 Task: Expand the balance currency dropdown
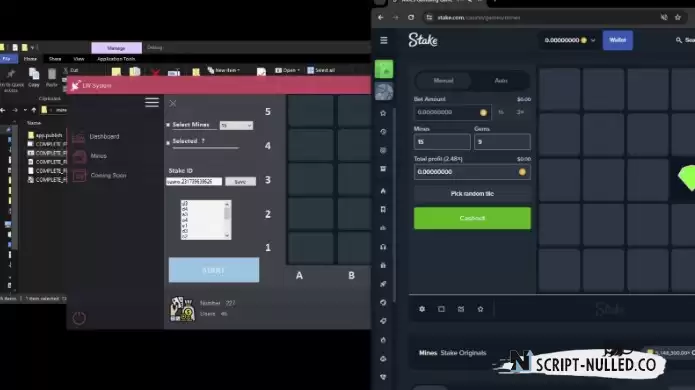pos(593,40)
